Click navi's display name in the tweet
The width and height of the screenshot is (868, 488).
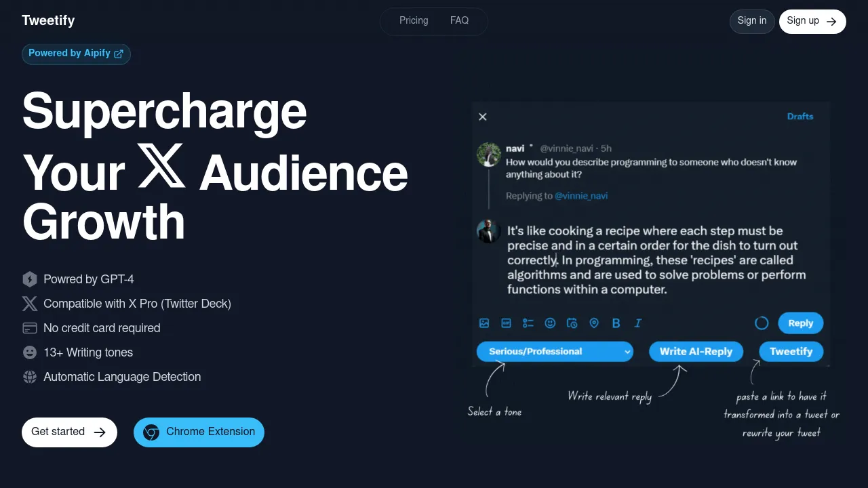(515, 148)
